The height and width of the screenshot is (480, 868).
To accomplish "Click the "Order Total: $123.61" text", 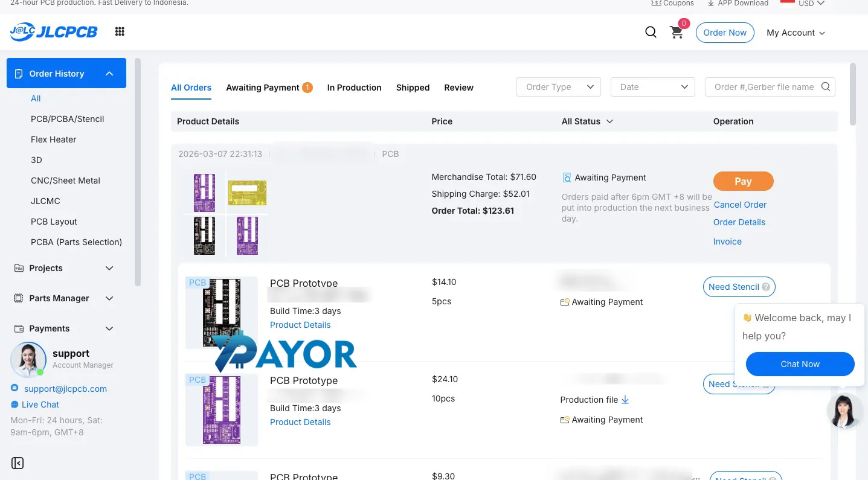I will coord(473,211).
